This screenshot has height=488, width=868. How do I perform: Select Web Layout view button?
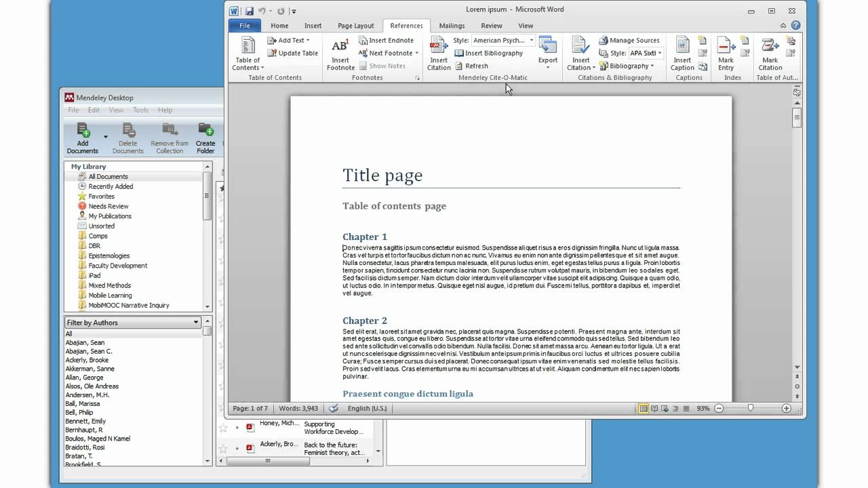tap(665, 409)
